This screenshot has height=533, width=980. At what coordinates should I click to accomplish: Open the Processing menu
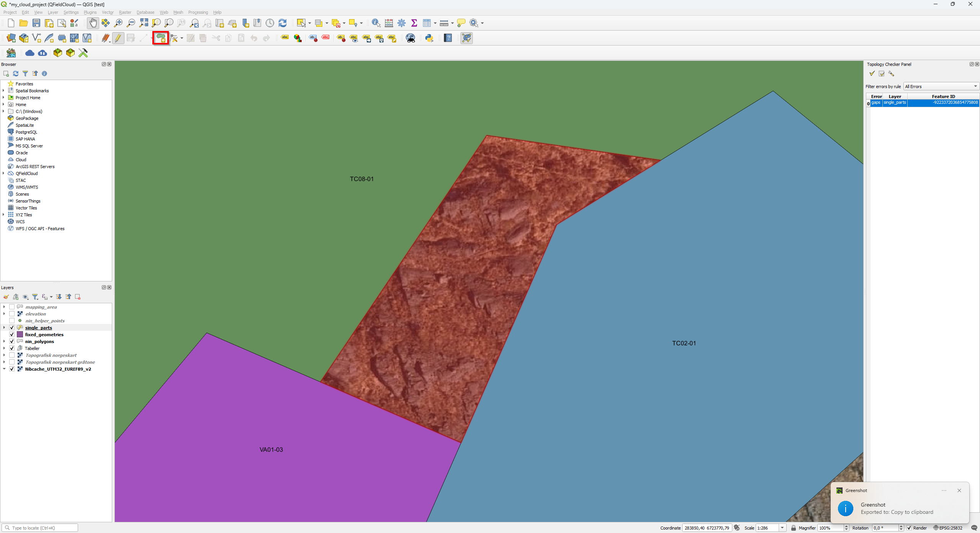[198, 12]
